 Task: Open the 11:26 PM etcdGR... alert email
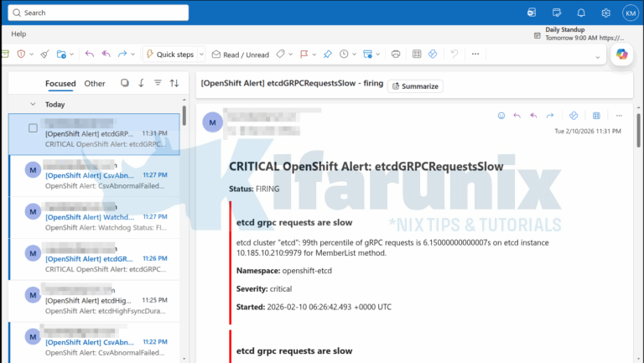tap(95, 259)
